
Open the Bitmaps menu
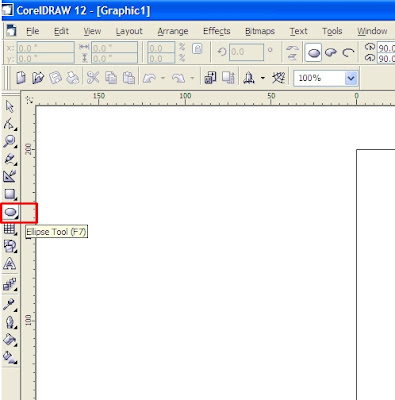coord(260,31)
